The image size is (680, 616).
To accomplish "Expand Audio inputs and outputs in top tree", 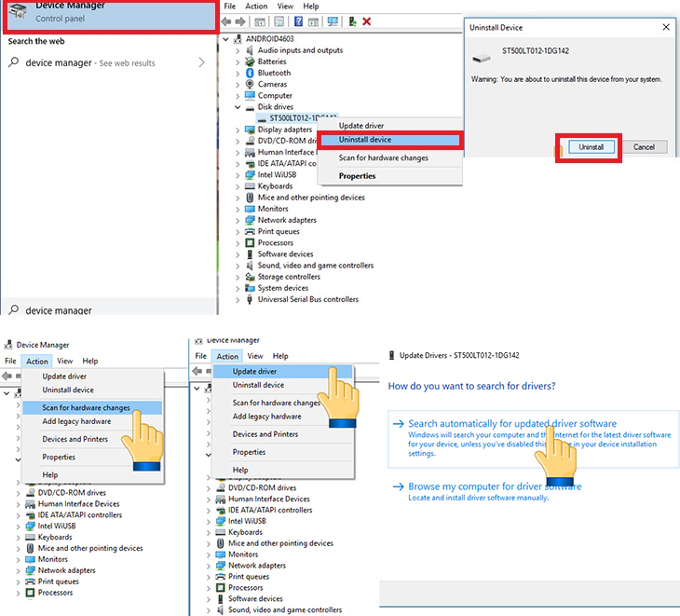I will click(x=238, y=50).
